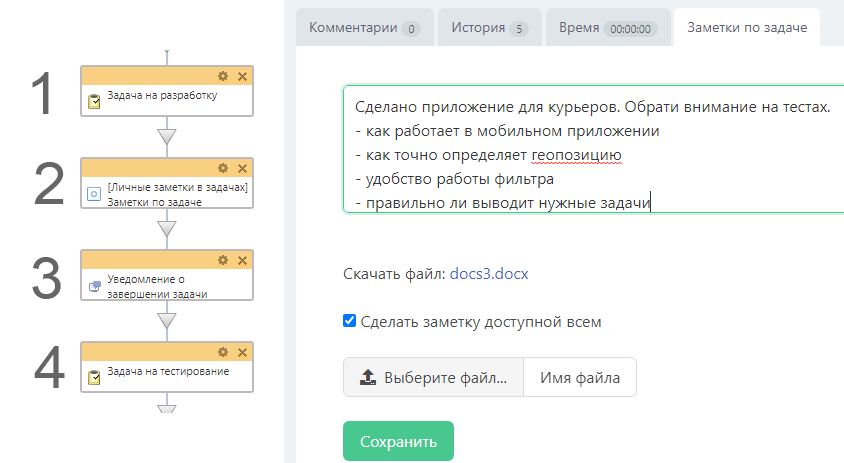The height and width of the screenshot is (463, 844).
Task: Remove "Уведомление о завершении задачи" block with X
Action: tap(242, 261)
